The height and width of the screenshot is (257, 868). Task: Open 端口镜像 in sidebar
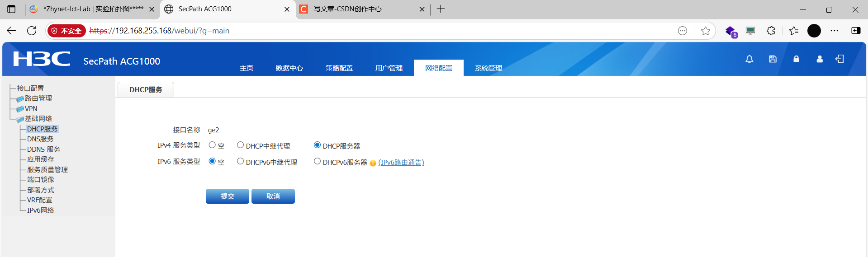point(41,180)
